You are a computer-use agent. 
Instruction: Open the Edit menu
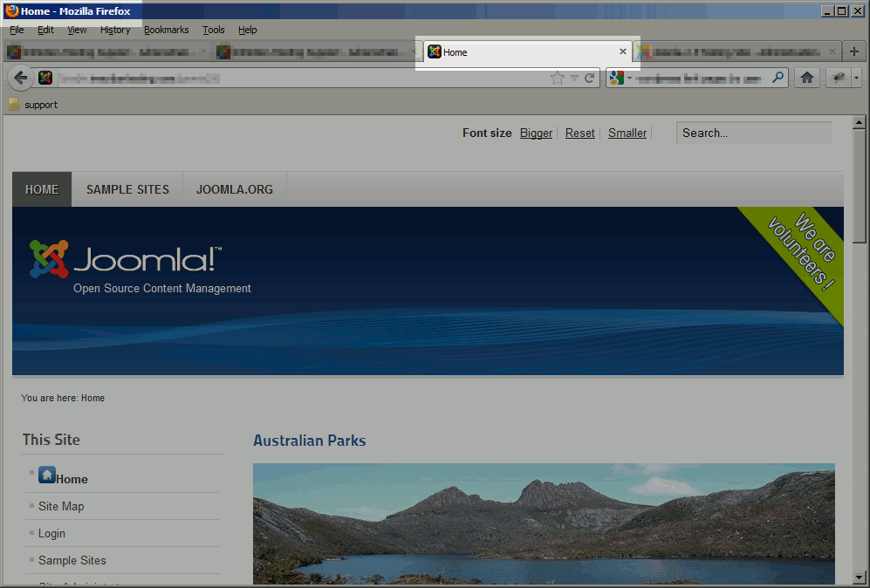tap(45, 30)
